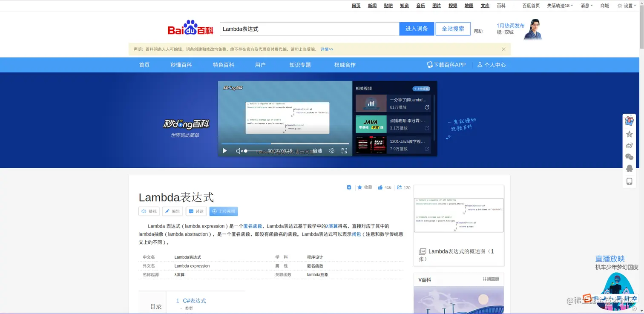Click the λ演算 hyperlink in the summary
The image size is (644, 314).
332,226
